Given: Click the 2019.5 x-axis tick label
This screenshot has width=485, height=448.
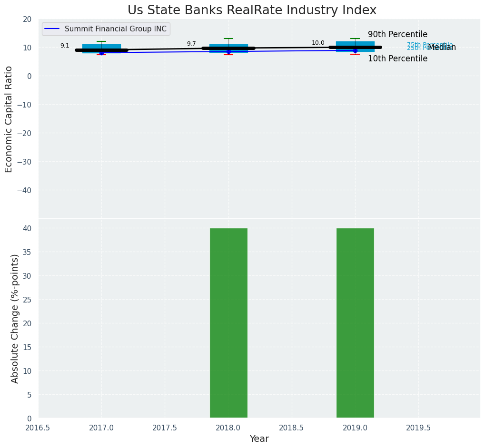Looking at the screenshot, I should tap(418, 428).
